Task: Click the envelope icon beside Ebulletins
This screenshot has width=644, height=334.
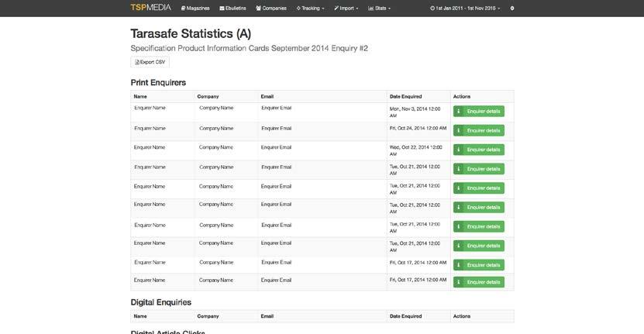Action: [222, 9]
